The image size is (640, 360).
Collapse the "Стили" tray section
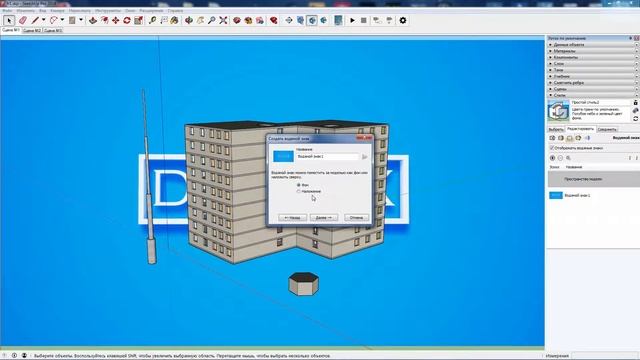(593, 96)
